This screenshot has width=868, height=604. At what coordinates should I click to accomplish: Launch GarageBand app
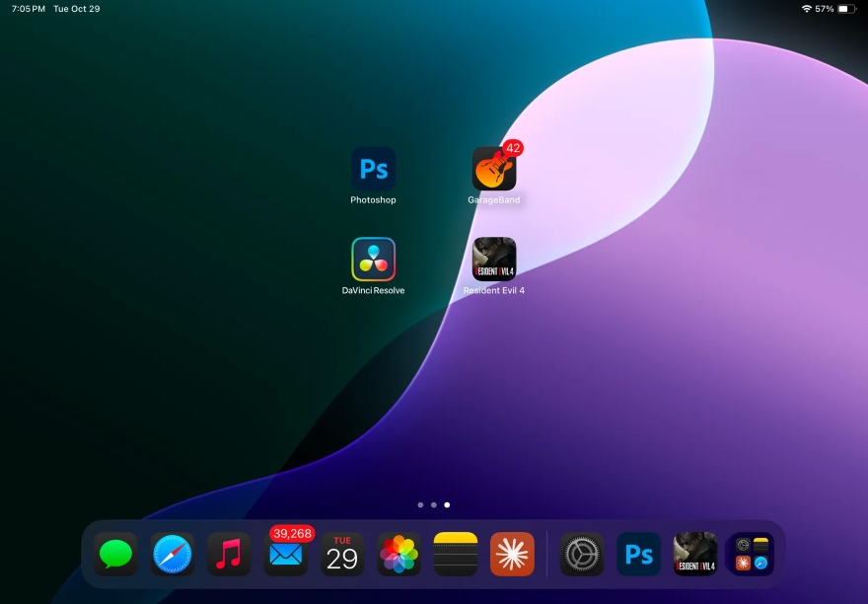click(494, 169)
